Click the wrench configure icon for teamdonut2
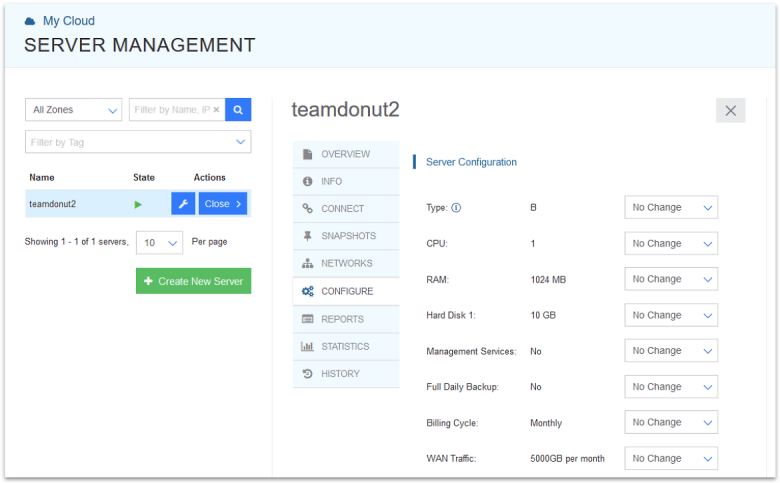The height and width of the screenshot is (483, 780). coord(183,203)
